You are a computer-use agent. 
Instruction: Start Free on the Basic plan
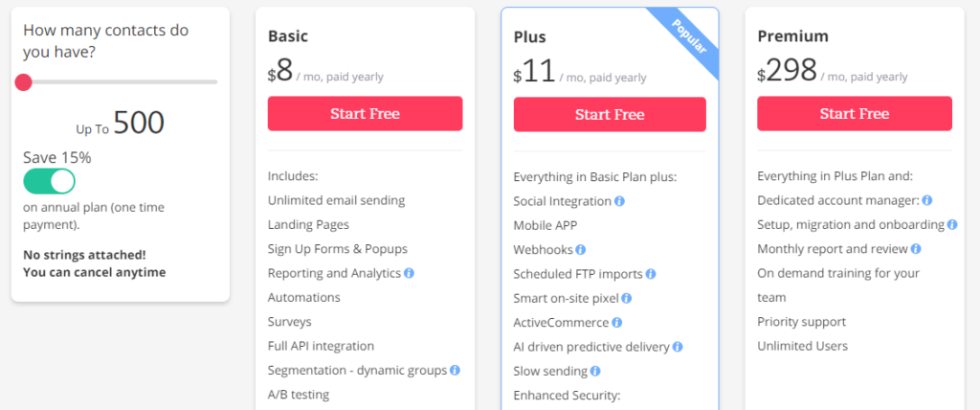coord(365,114)
